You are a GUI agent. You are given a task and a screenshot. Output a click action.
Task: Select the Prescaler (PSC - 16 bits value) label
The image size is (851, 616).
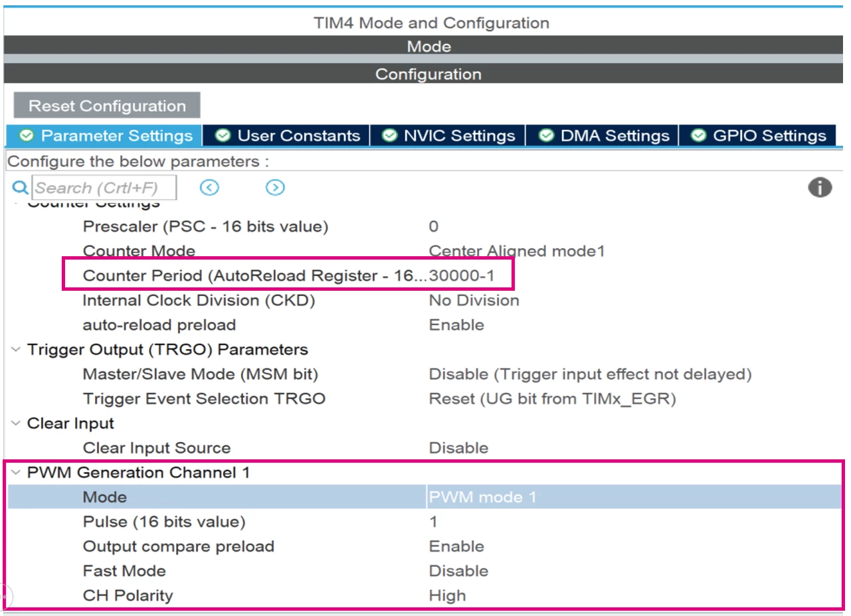tap(205, 226)
